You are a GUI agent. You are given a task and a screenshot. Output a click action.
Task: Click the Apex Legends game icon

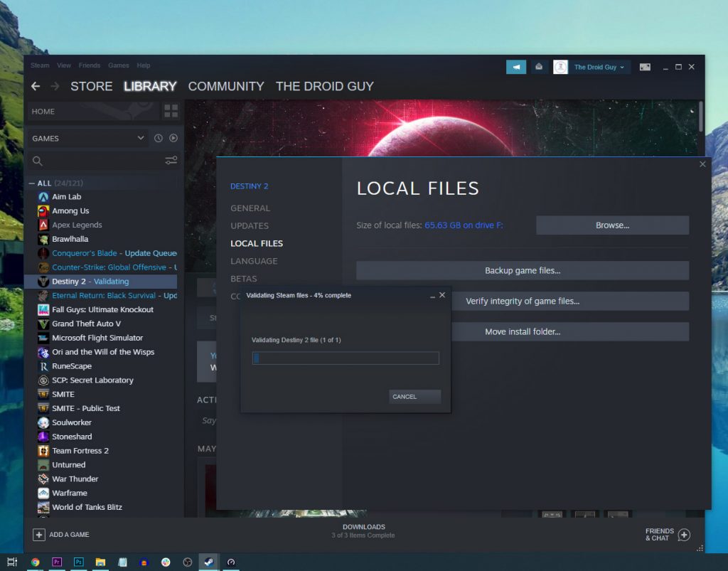click(x=43, y=225)
